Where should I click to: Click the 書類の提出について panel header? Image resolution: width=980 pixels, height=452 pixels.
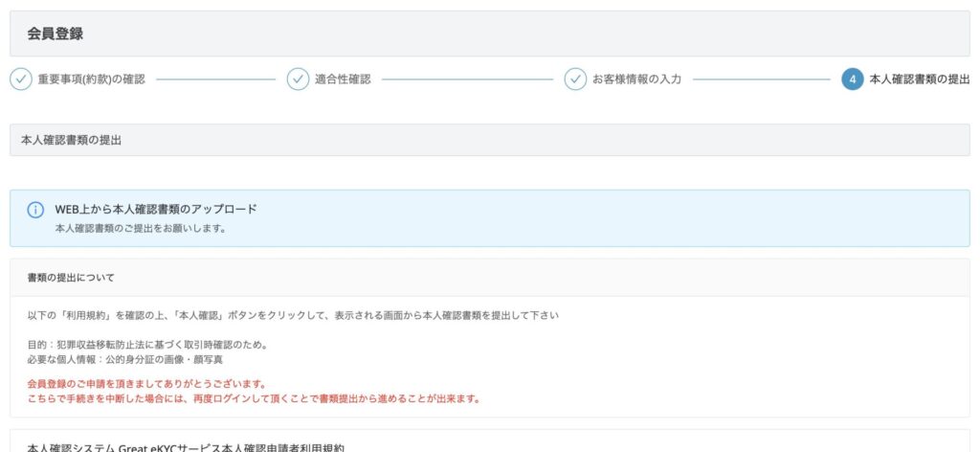[71, 278]
